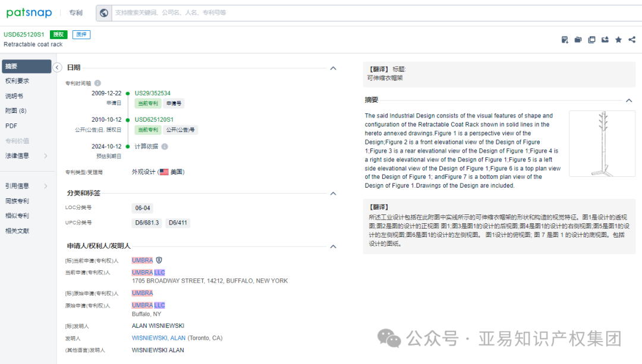642x364 pixels.
Task: Click the 申请号 tag in timeline
Action: tap(174, 103)
